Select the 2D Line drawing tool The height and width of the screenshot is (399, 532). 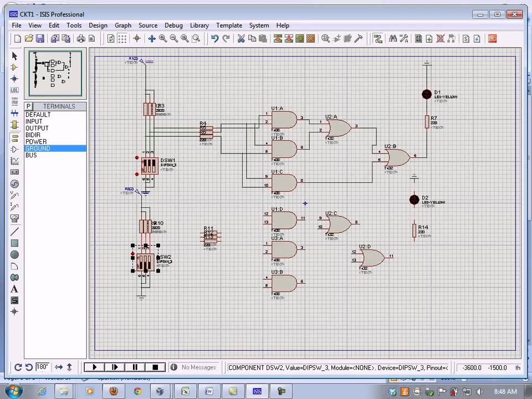(x=14, y=232)
